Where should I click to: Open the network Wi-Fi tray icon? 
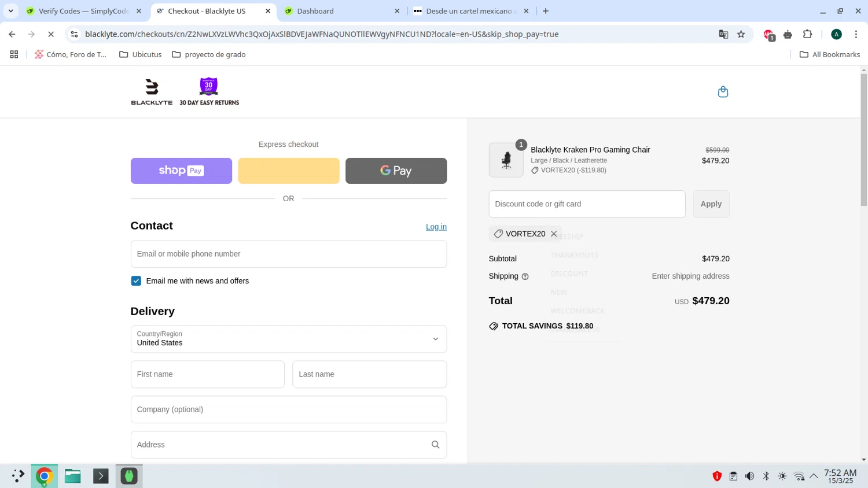pyautogui.click(x=799, y=476)
